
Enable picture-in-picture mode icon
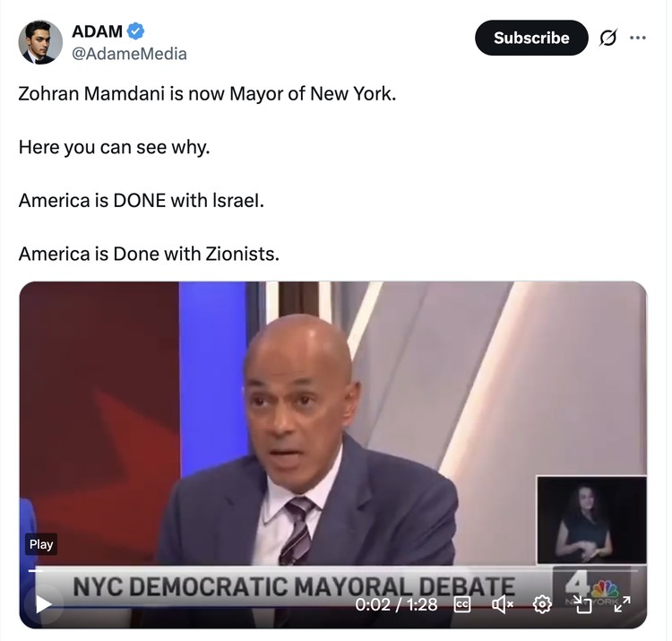pyautogui.click(x=582, y=604)
